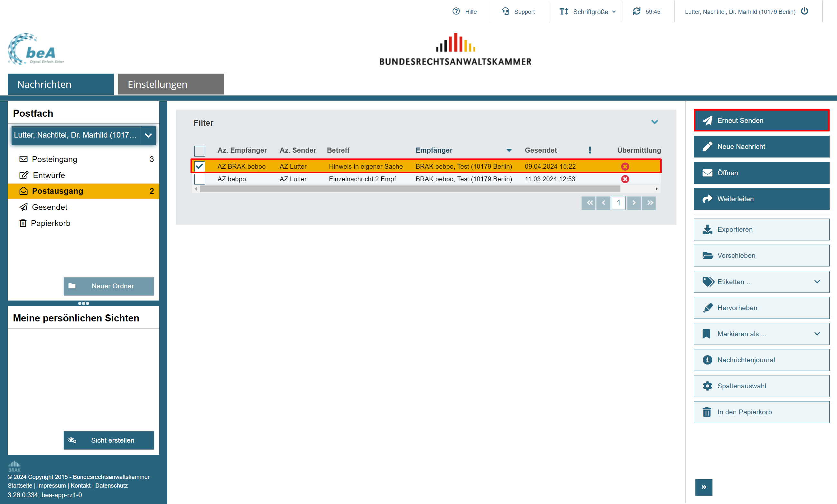The height and width of the screenshot is (504, 837).
Task: Open the Postfach account dropdown
Action: tap(148, 135)
